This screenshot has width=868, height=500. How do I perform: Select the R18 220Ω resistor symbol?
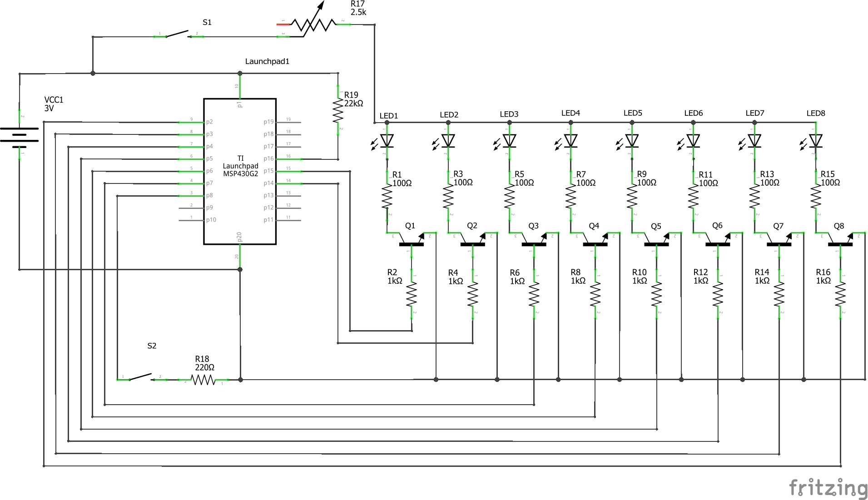pyautogui.click(x=203, y=380)
